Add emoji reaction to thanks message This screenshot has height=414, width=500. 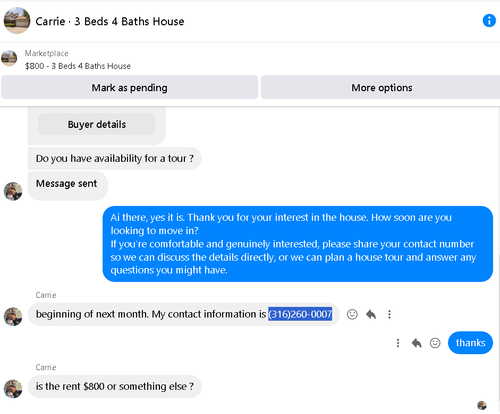435,343
